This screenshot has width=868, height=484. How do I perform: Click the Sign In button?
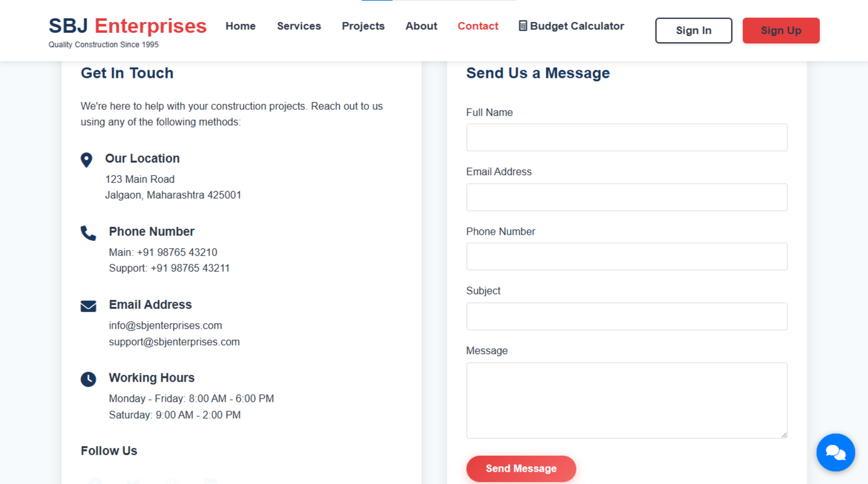coord(693,31)
